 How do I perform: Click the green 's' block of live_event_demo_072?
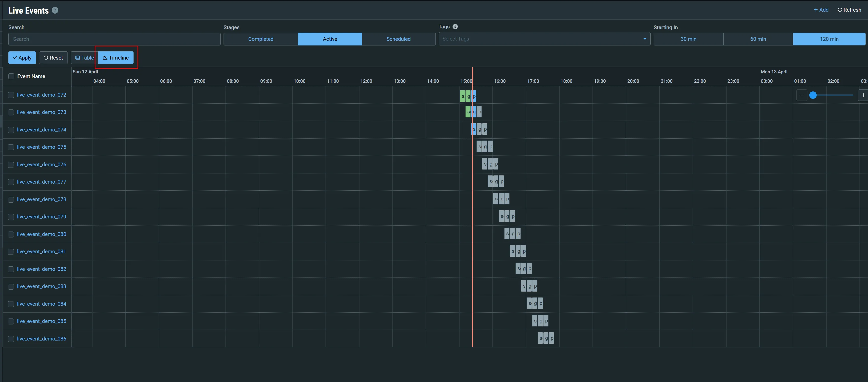point(463,96)
